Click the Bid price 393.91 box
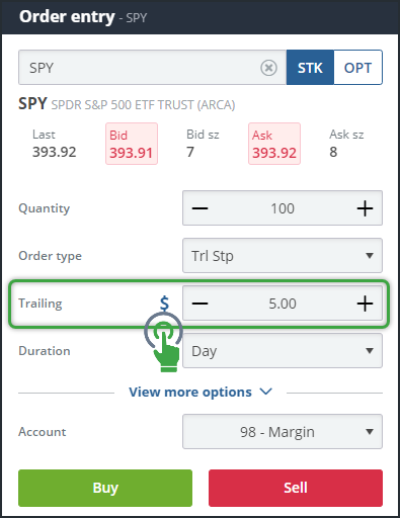Screen dimensions: 400x518 click(132, 144)
